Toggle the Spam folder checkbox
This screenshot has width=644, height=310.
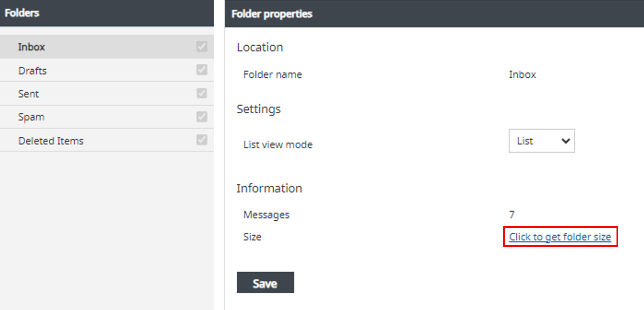pos(202,116)
